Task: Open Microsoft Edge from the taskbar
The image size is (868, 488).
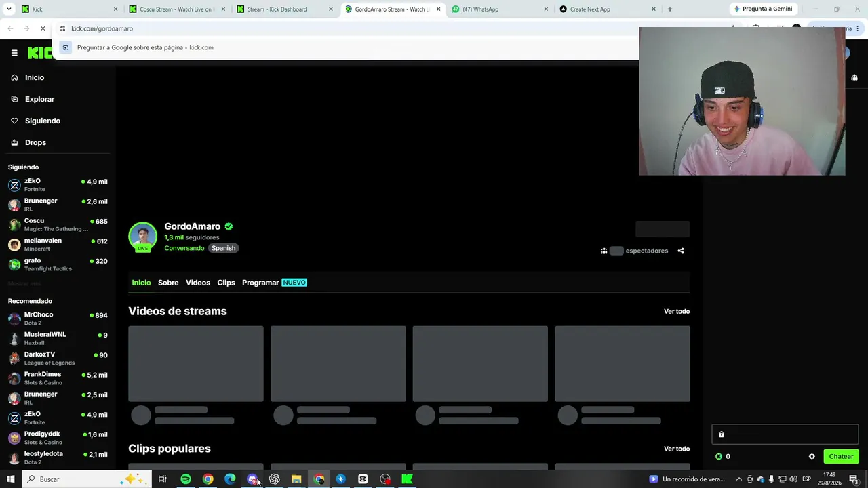Action: coord(230,479)
